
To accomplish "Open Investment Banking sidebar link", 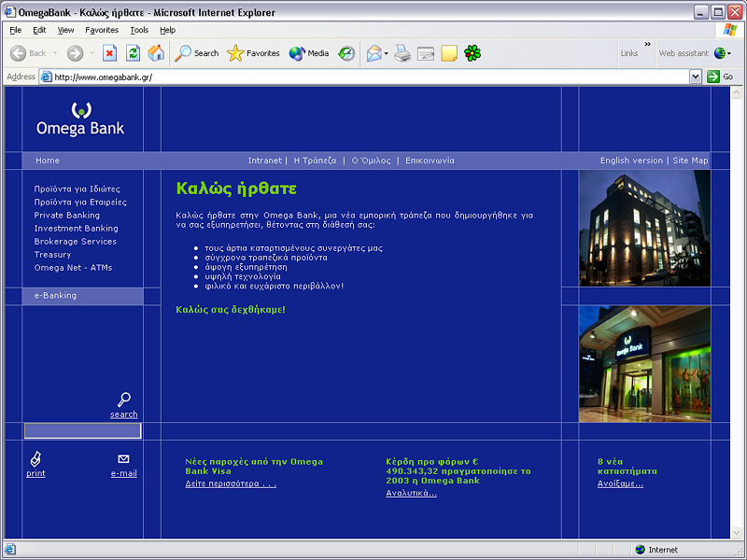I will click(77, 229).
